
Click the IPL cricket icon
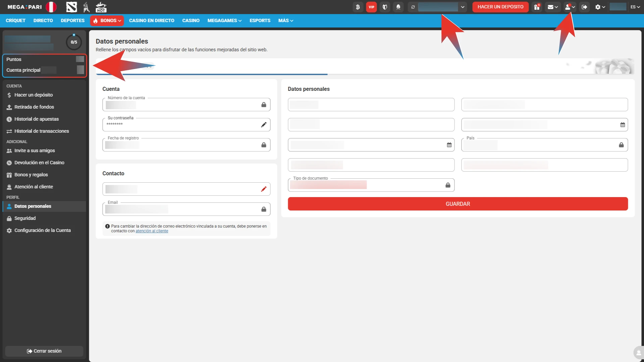tap(86, 7)
